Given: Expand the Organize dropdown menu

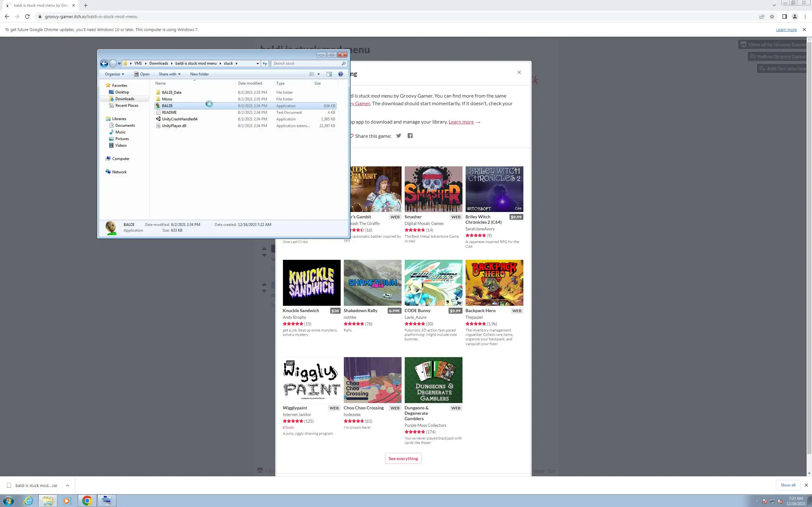Looking at the screenshot, I should click(x=114, y=74).
